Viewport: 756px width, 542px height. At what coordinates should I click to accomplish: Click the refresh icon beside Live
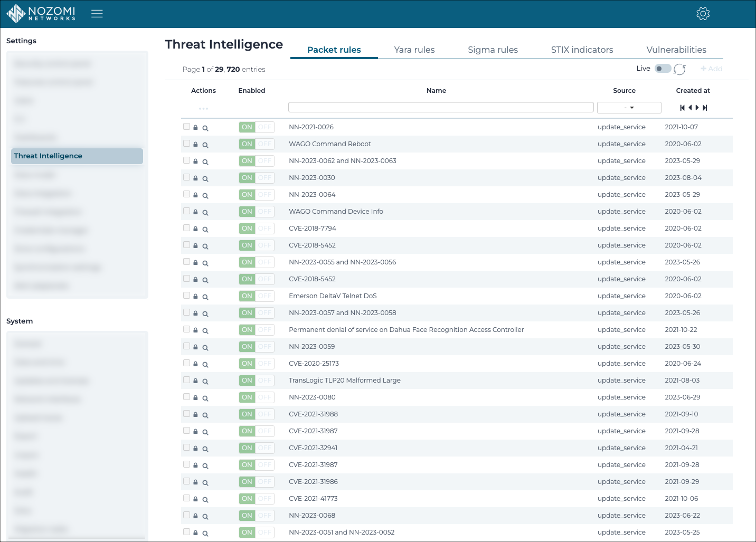pyautogui.click(x=680, y=69)
